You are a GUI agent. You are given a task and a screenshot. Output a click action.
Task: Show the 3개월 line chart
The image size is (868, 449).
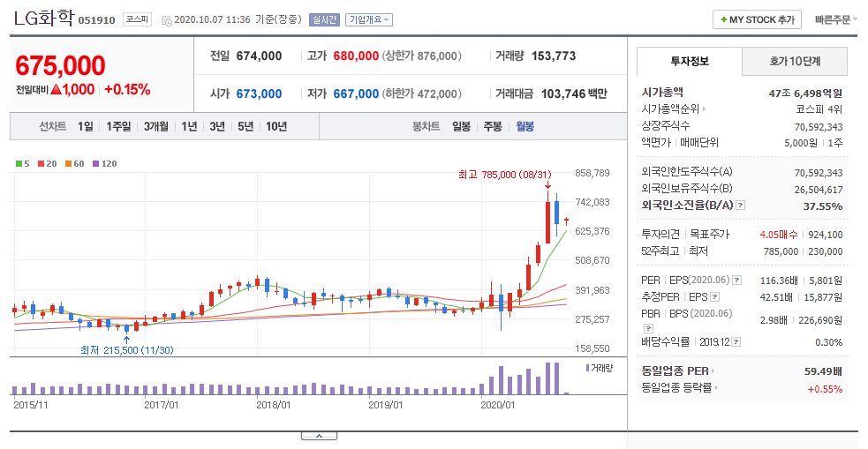(156, 127)
